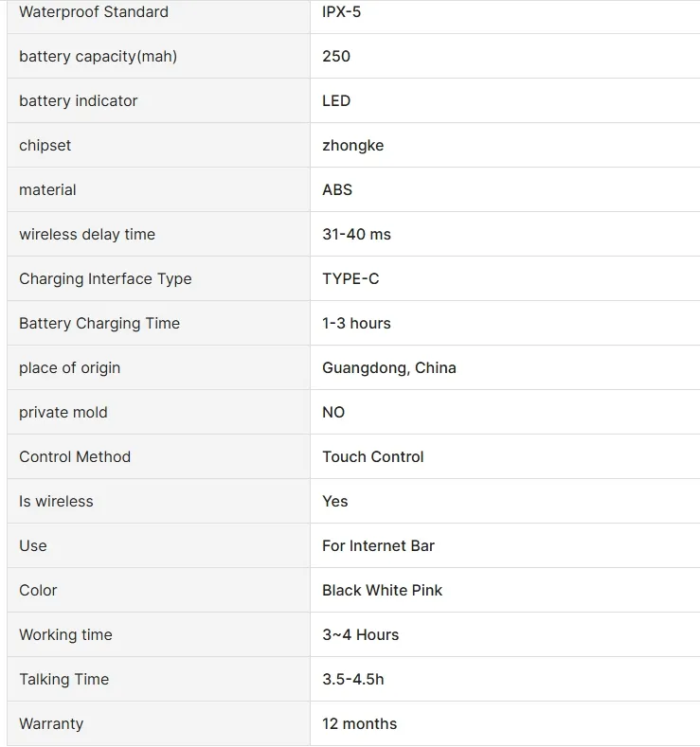Select the TYPE-C charging interface value
700x747 pixels.
pyautogui.click(x=350, y=278)
